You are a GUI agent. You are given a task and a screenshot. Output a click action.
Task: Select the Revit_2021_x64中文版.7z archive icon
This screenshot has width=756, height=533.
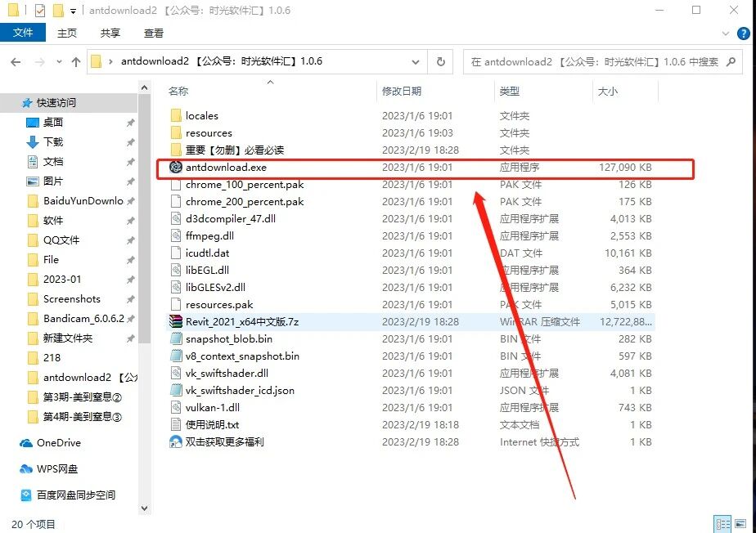pyautogui.click(x=176, y=321)
